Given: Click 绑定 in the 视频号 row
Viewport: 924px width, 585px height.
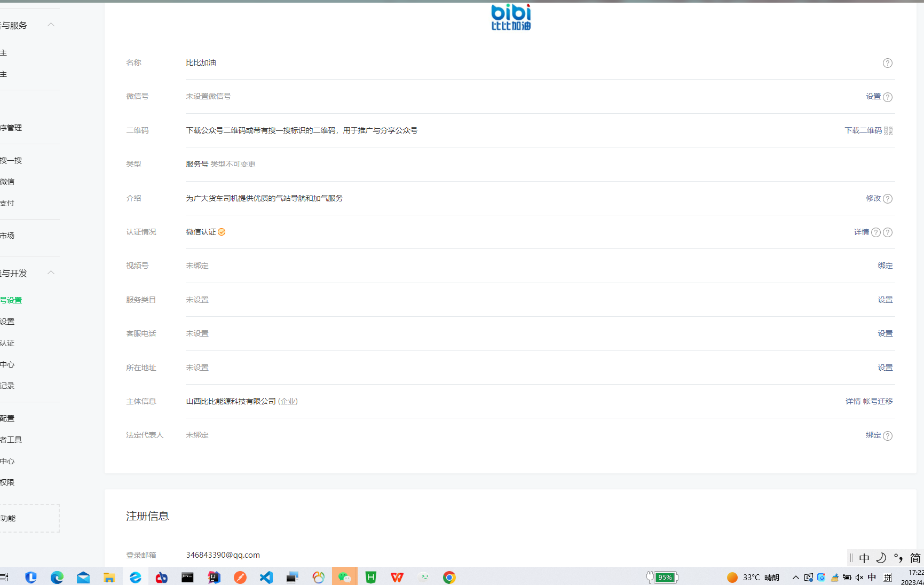Looking at the screenshot, I should [x=885, y=266].
